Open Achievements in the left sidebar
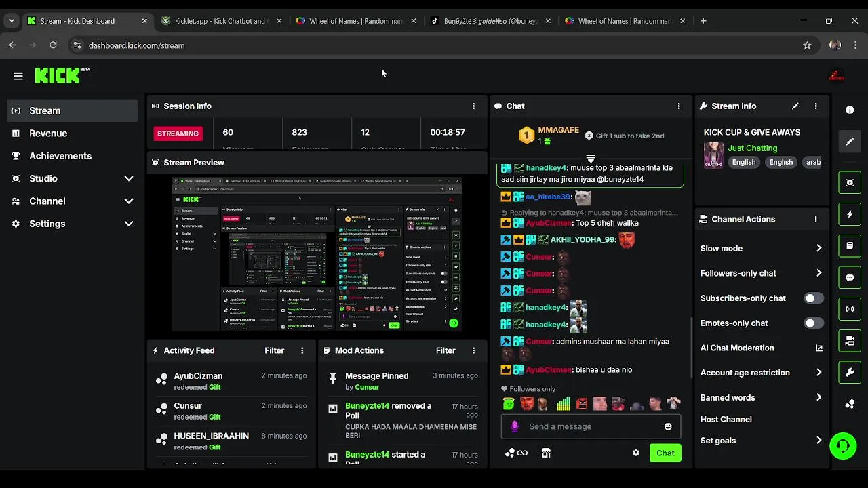 pyautogui.click(x=73, y=156)
